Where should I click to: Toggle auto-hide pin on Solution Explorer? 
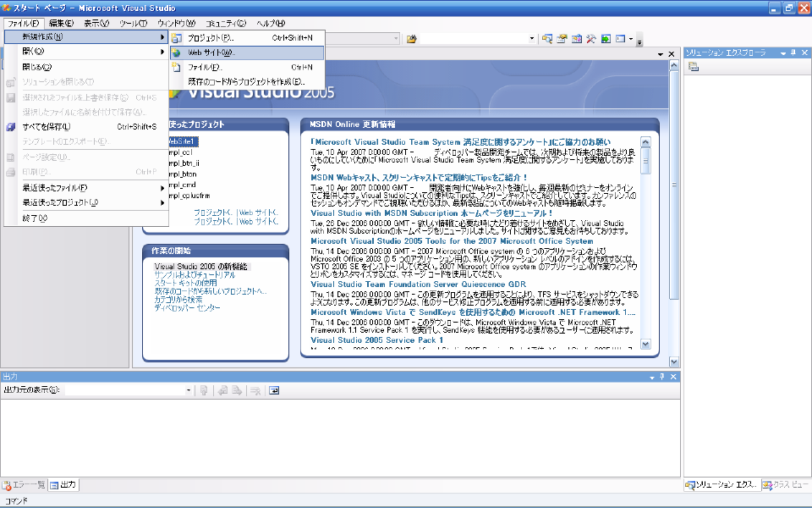793,52
